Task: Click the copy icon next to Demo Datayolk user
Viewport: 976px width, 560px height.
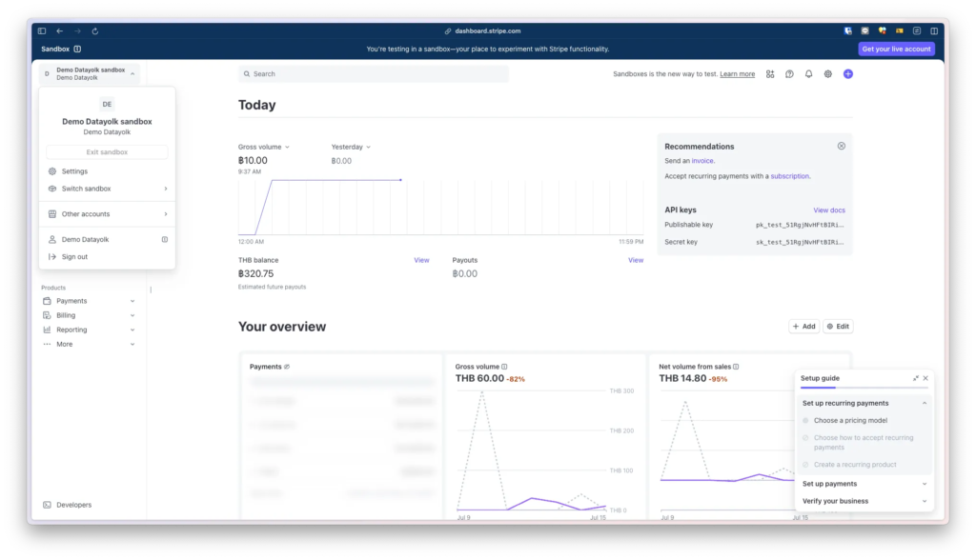Action: point(164,240)
